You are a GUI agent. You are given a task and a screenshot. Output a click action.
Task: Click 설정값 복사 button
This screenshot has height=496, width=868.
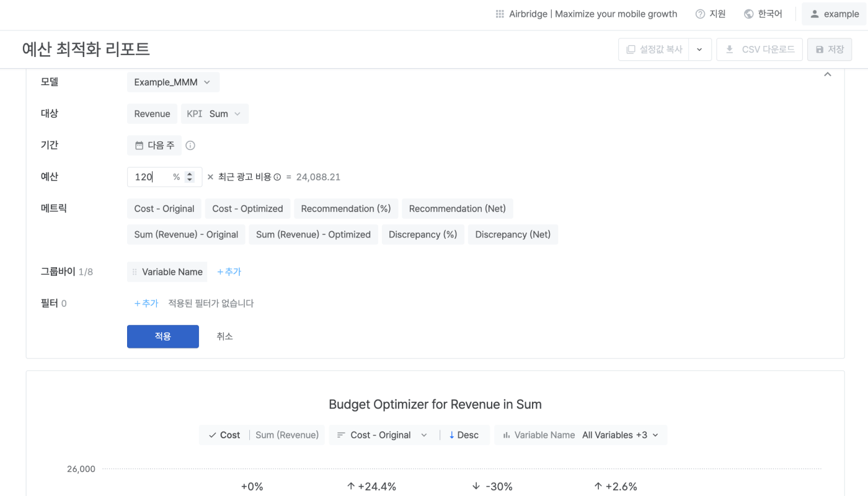tap(653, 50)
